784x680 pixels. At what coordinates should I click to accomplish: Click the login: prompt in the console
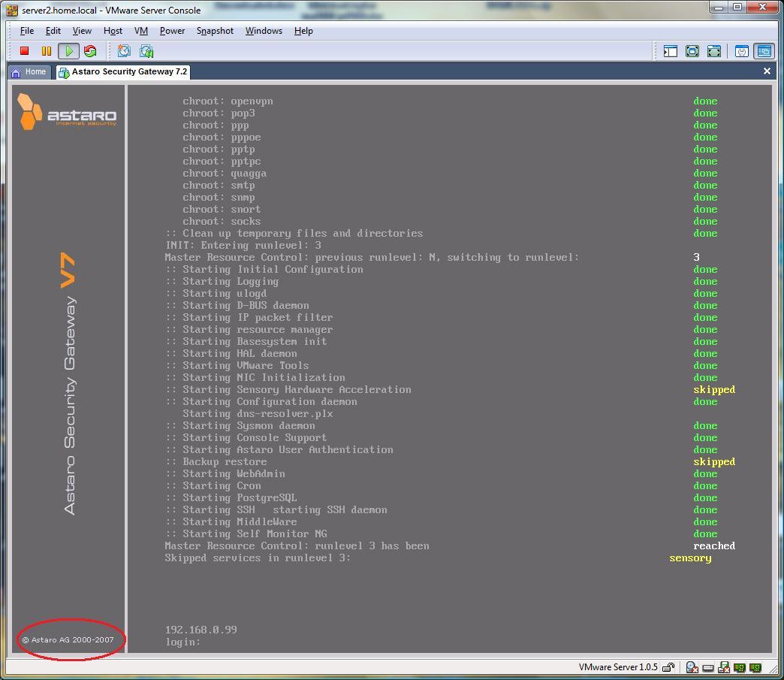pyautogui.click(x=183, y=642)
